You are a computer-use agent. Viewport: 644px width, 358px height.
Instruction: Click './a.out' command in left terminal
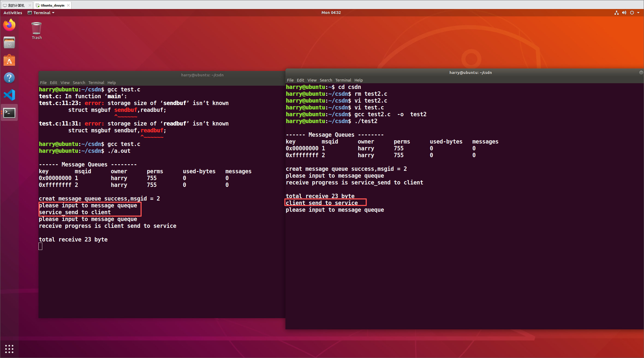click(x=119, y=151)
